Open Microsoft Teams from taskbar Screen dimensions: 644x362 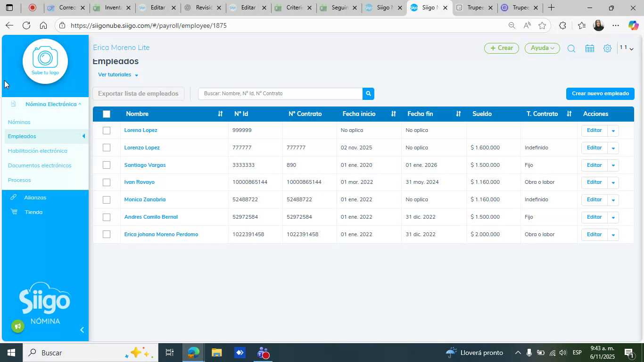[x=263, y=353]
